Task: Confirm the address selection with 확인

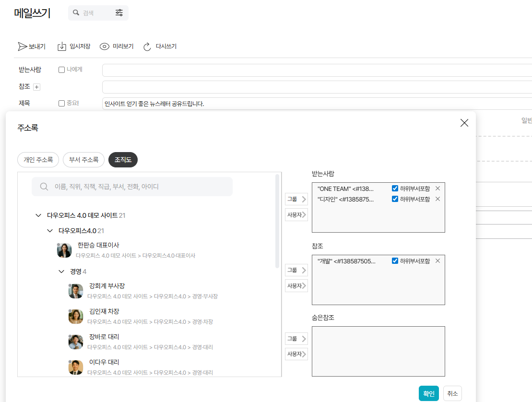Action: pyautogui.click(x=428, y=393)
